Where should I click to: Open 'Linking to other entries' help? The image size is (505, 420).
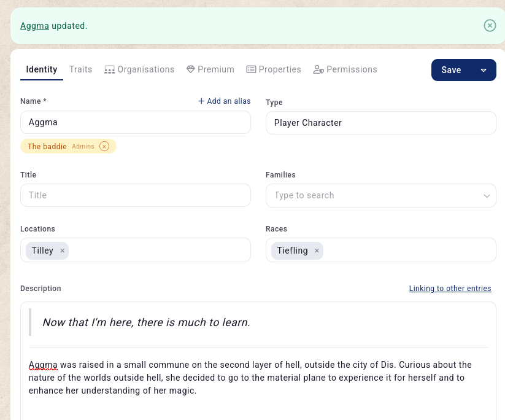point(450,288)
